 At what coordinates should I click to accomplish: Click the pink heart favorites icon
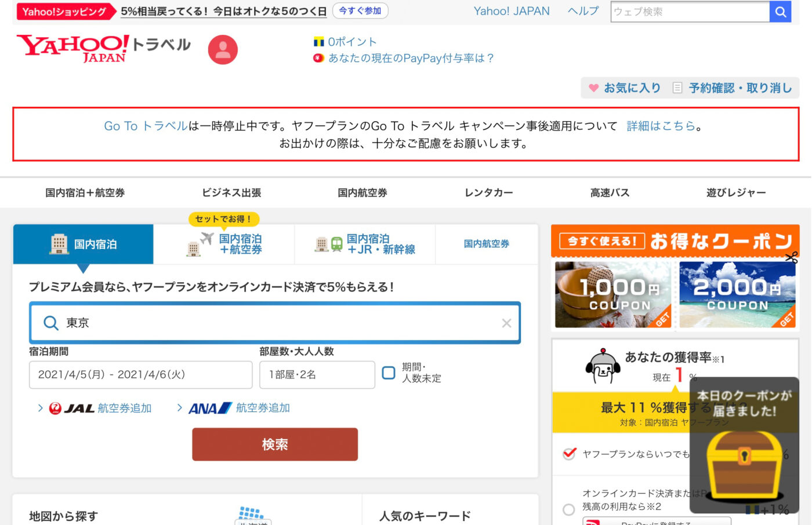click(x=593, y=88)
